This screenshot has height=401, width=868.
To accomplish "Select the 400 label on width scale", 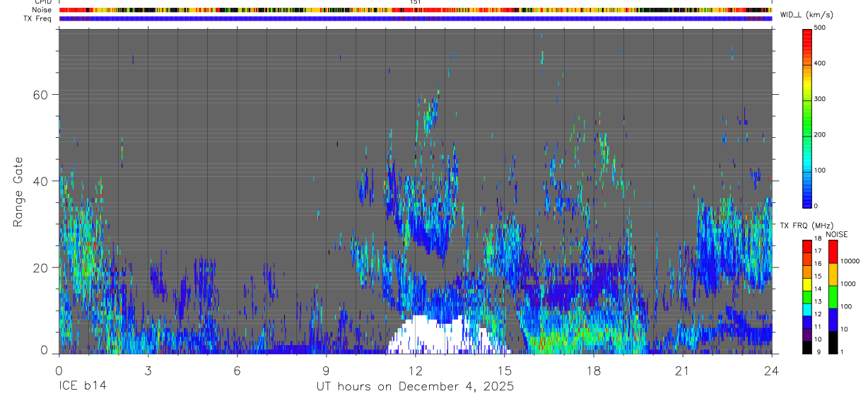I will [x=821, y=64].
